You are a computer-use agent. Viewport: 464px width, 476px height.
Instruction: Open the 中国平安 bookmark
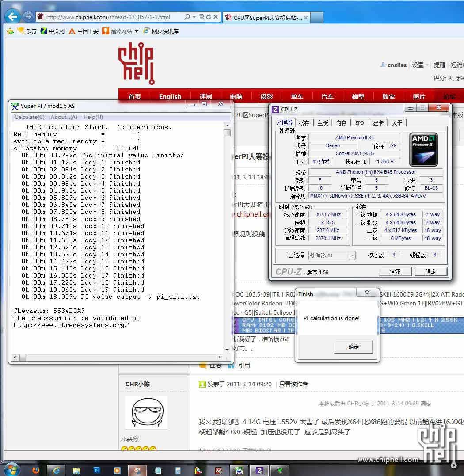pos(84,31)
